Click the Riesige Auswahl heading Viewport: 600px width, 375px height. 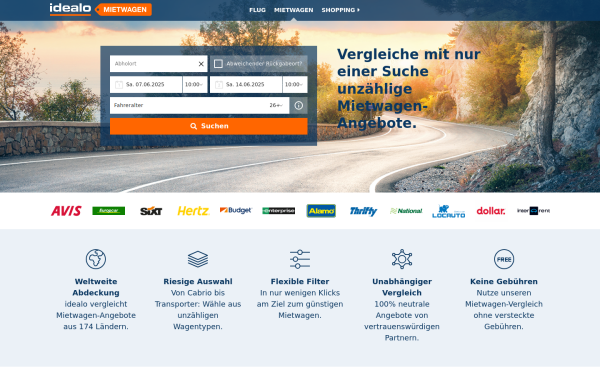point(198,282)
